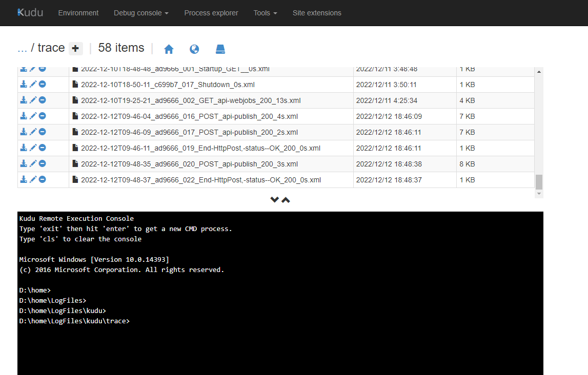Screen dimensions: 588x375
Task: Download the 020_POST_api-publish_200_3s trace
Action: pyautogui.click(x=23, y=163)
